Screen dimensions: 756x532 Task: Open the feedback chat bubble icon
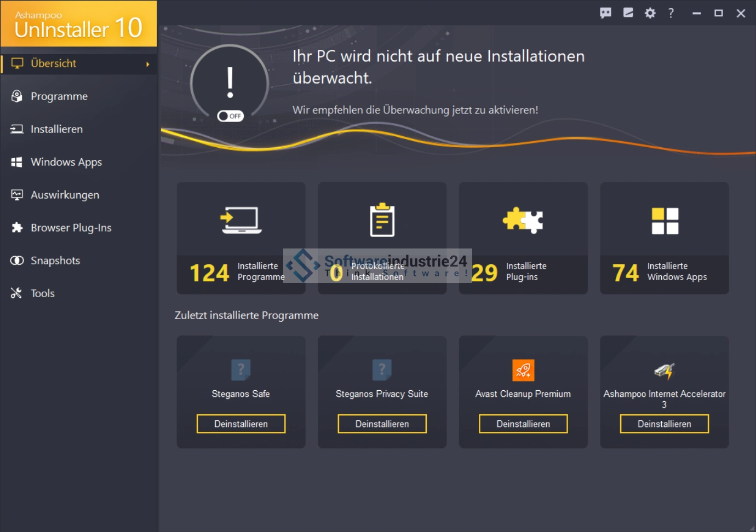pos(605,13)
